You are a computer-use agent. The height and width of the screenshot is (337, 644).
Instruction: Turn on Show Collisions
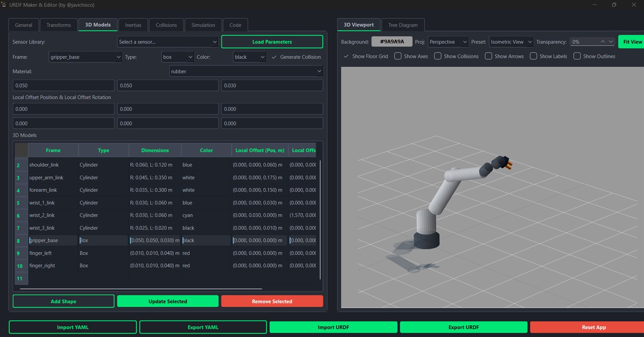438,56
